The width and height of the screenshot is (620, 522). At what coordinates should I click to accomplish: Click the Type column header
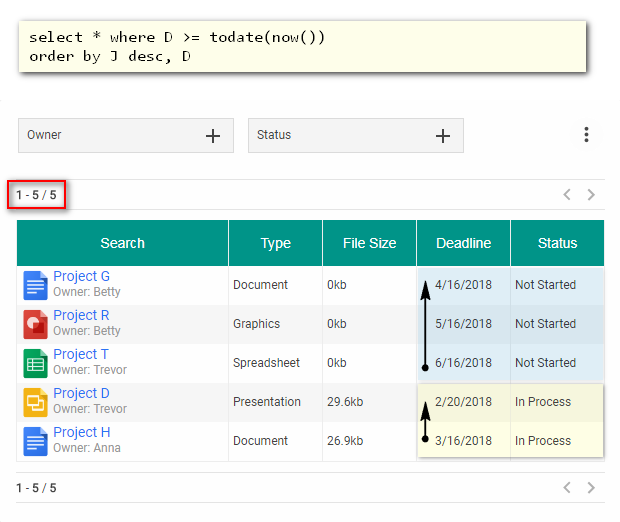click(x=275, y=243)
